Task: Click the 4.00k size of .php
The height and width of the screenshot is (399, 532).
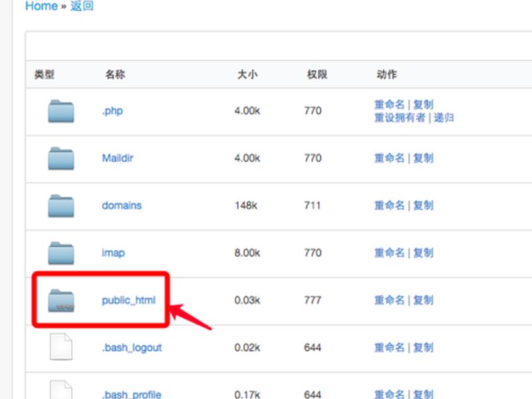Action: point(247,110)
